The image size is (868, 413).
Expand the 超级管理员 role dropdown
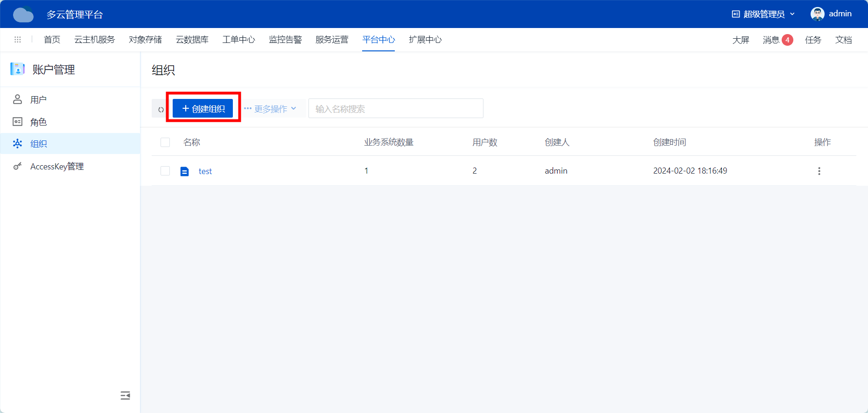pos(763,14)
